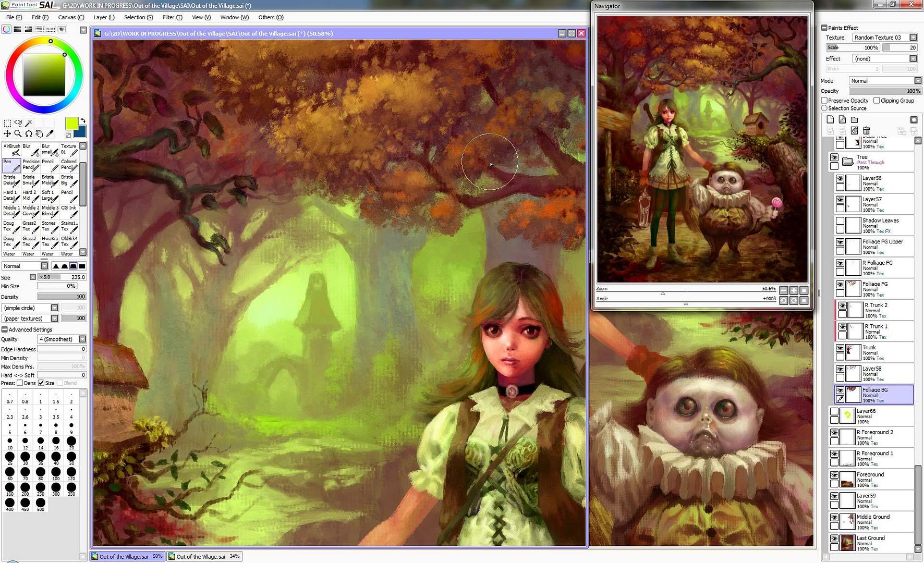
Task: Enable the Preserve Opacity checkbox
Action: click(824, 101)
